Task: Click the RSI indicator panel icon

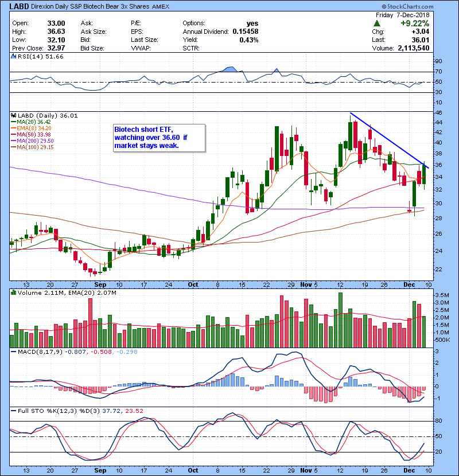Action: [x=13, y=56]
